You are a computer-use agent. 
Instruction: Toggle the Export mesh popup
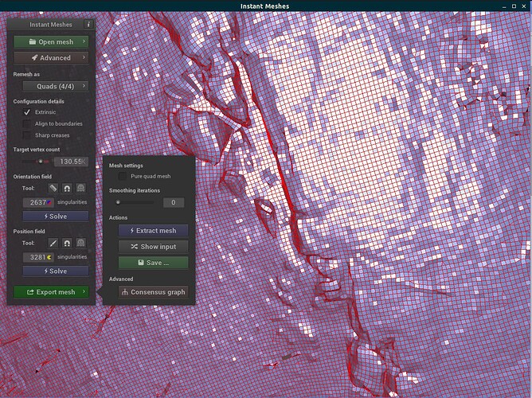pyautogui.click(x=51, y=292)
